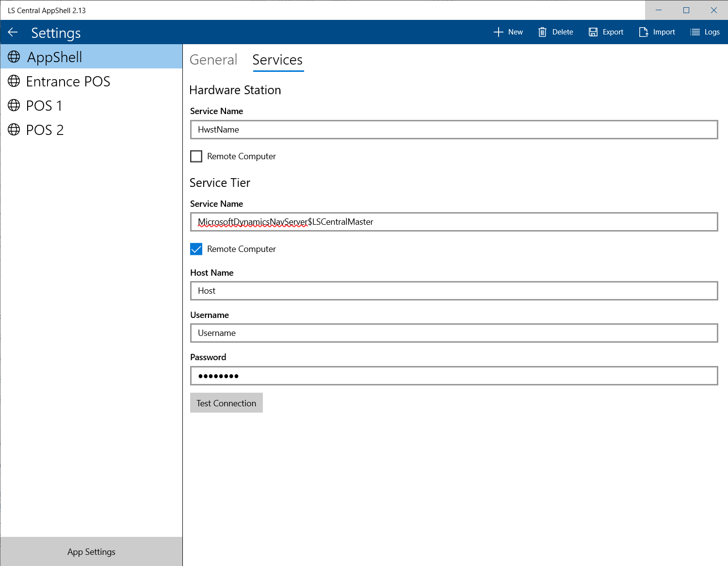Click the Delete trash can icon
This screenshot has width=728, height=566.
tap(542, 32)
